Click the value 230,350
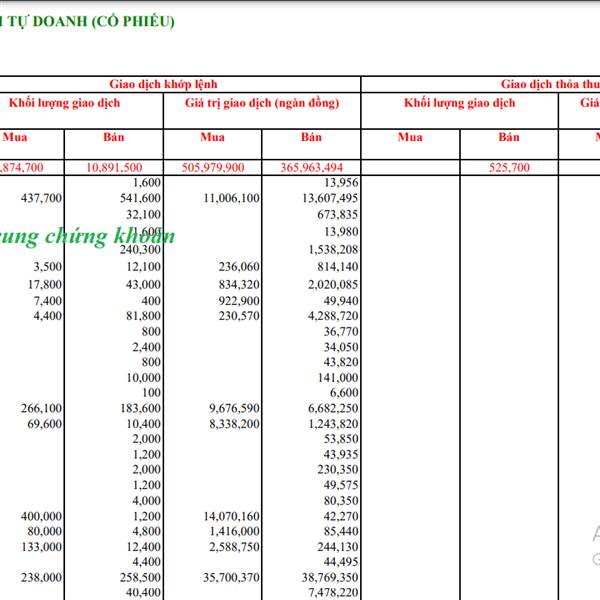Viewport: 600px width, 600px height. [338, 470]
